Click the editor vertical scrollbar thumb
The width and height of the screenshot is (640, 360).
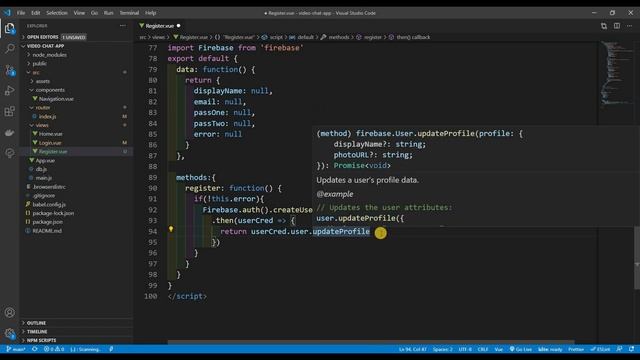tap(637, 258)
